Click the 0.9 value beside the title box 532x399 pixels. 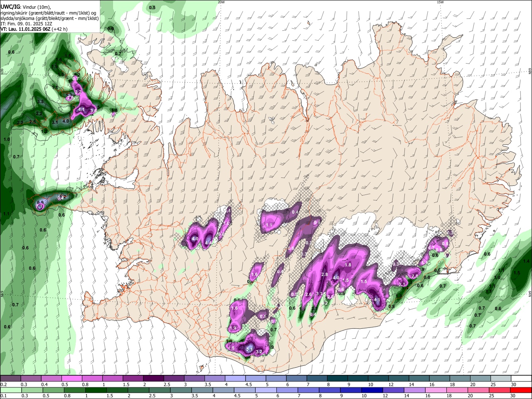click(x=111, y=29)
